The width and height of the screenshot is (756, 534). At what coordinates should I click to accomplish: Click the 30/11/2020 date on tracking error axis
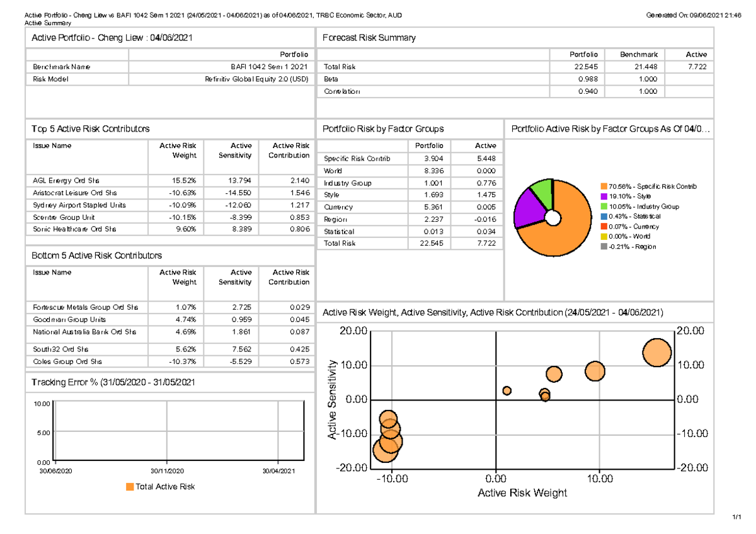[x=167, y=471]
